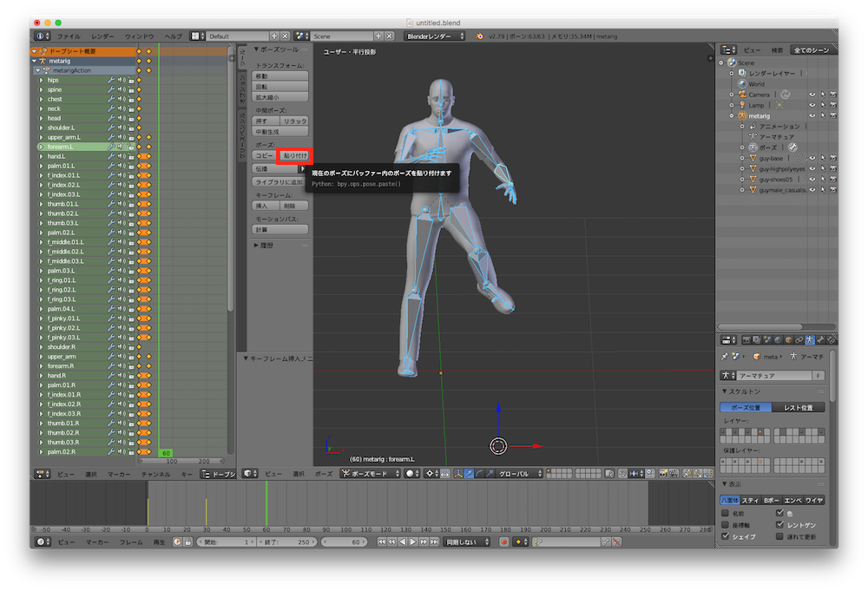Viewport: 868px width, 591px height.
Task: Open the ポーズ menu in the 3D view header
Action: click(x=324, y=473)
